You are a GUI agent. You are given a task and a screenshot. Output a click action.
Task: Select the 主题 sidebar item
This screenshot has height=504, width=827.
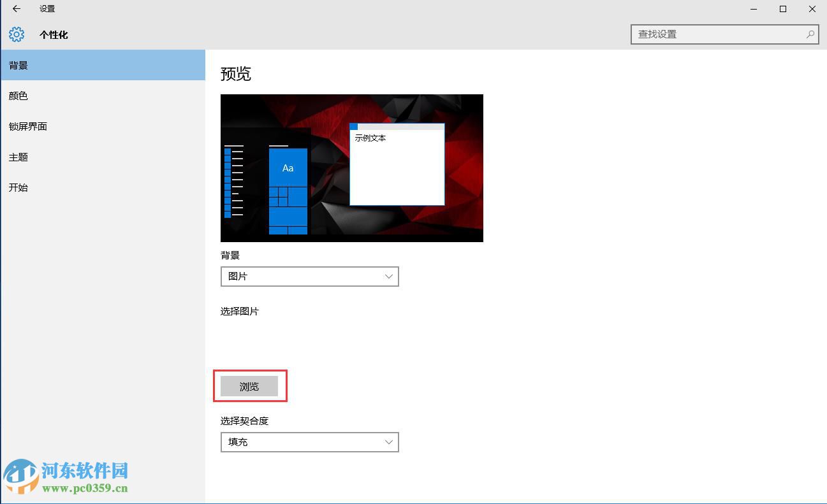pos(18,157)
